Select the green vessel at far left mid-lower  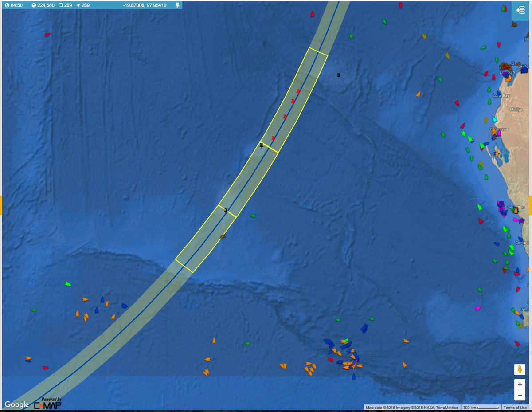coord(34,310)
